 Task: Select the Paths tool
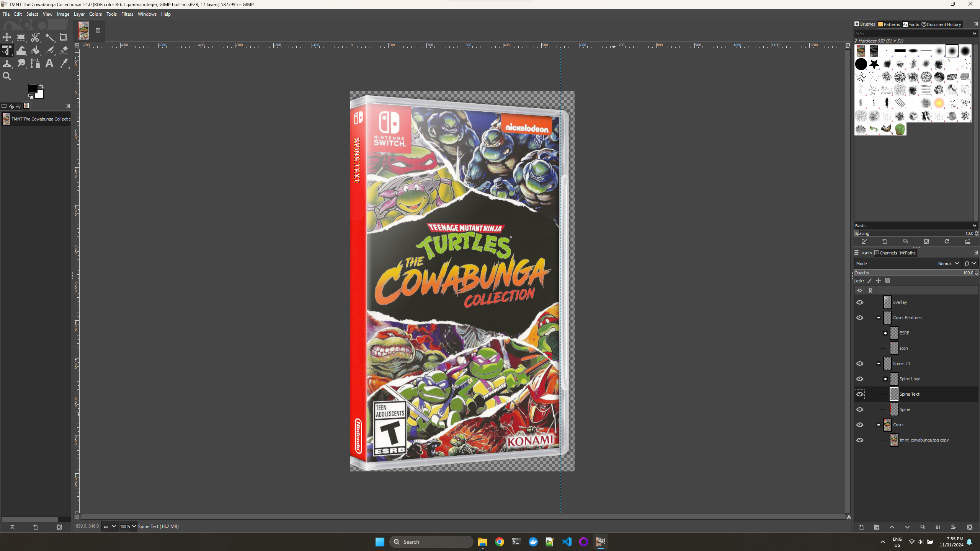35,64
